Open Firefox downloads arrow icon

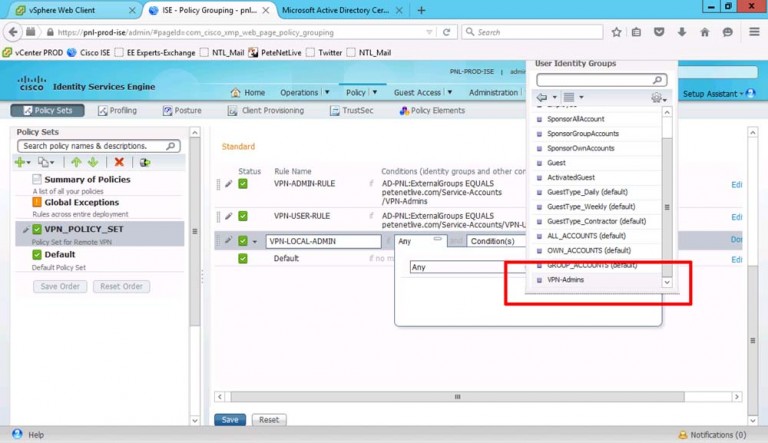682,32
